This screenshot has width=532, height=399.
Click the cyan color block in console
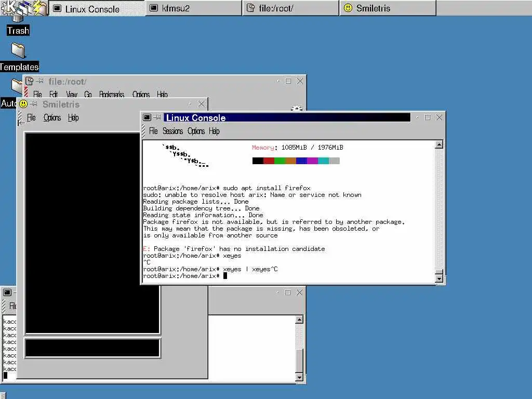(323, 161)
